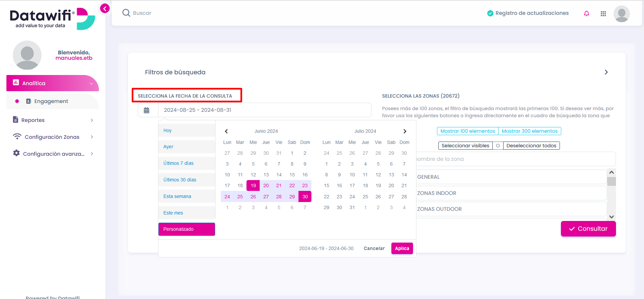Viewport: 644px width, 299px height.
Task: Expand Configuración Zonas submenu
Action: pyautogui.click(x=53, y=137)
